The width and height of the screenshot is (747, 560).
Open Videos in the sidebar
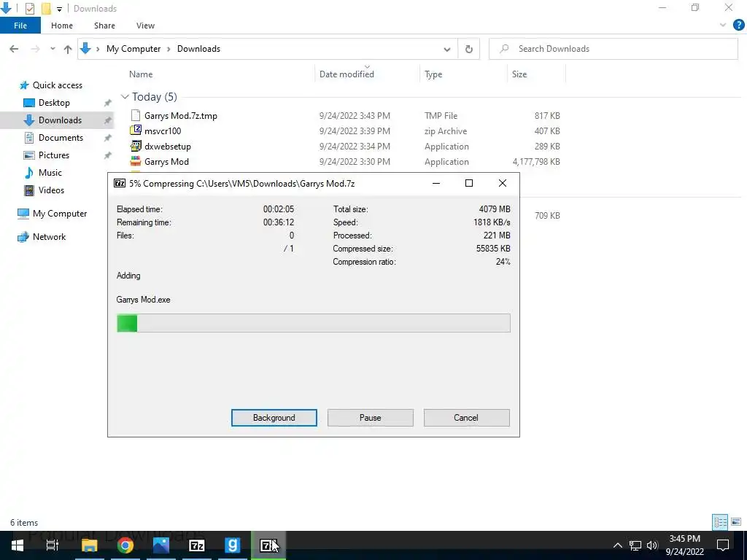(x=51, y=190)
